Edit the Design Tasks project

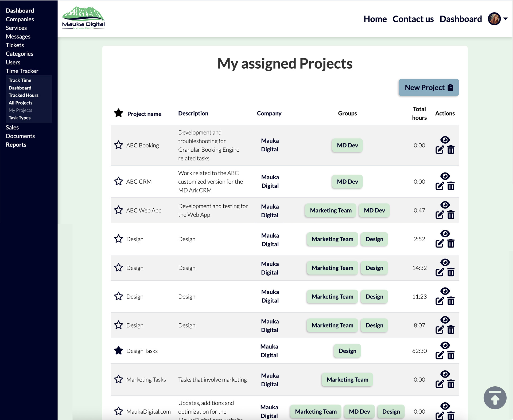point(440,355)
